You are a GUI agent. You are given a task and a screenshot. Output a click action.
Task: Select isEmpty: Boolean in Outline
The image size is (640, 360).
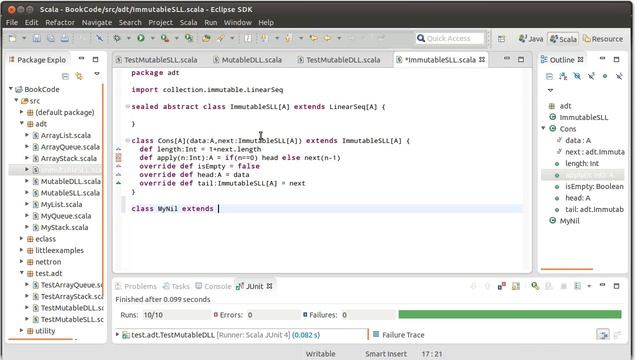click(x=594, y=186)
